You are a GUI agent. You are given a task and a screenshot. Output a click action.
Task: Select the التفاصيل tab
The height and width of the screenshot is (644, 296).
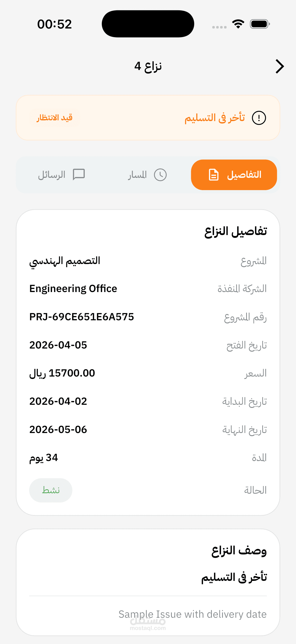234,175
